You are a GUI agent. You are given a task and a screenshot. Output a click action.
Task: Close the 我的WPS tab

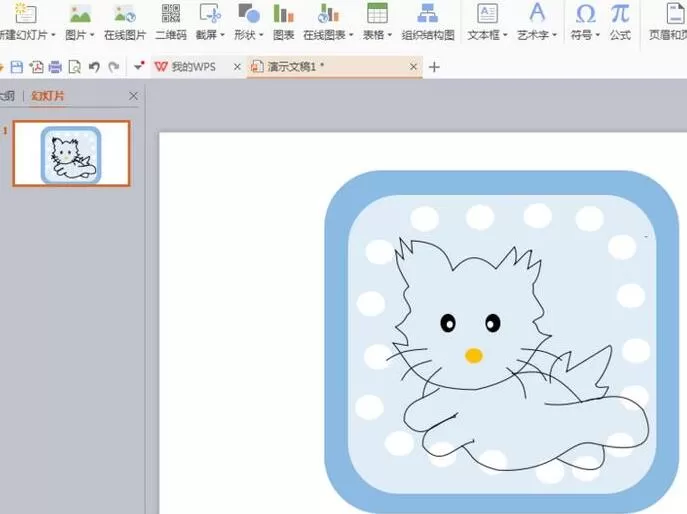click(x=237, y=67)
